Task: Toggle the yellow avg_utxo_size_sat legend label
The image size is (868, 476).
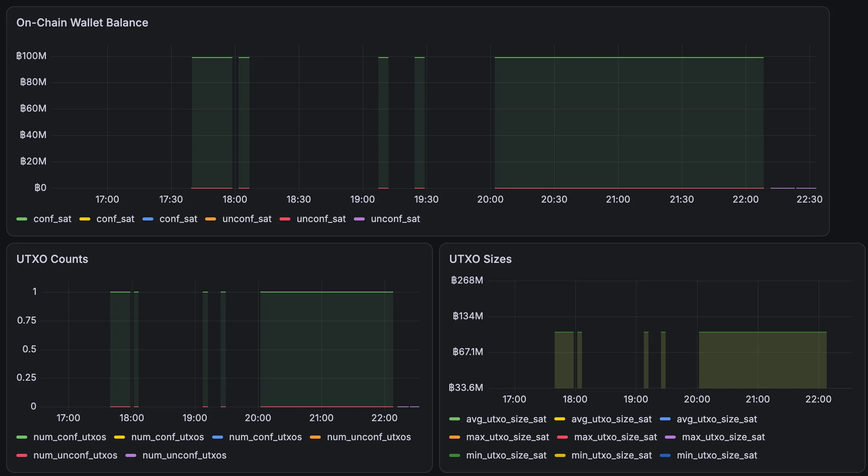Action: [x=611, y=419]
